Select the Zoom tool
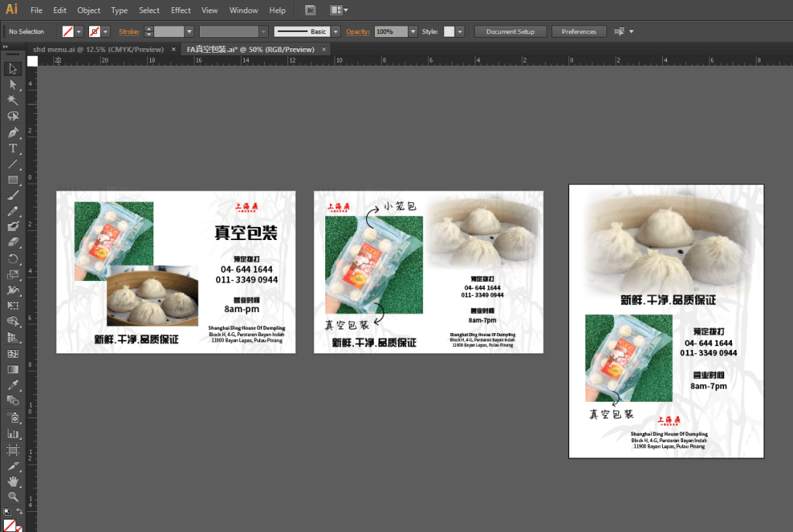Screen dimensions: 793x532 point(13,496)
